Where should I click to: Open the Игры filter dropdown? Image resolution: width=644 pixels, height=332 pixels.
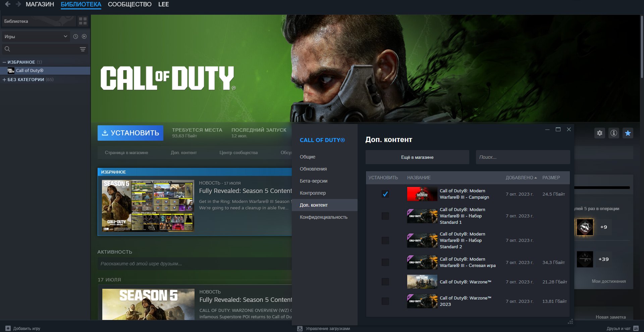[36, 37]
